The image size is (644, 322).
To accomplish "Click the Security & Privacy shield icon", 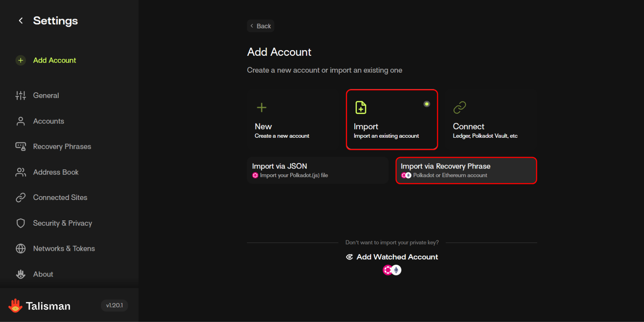I will [21, 223].
